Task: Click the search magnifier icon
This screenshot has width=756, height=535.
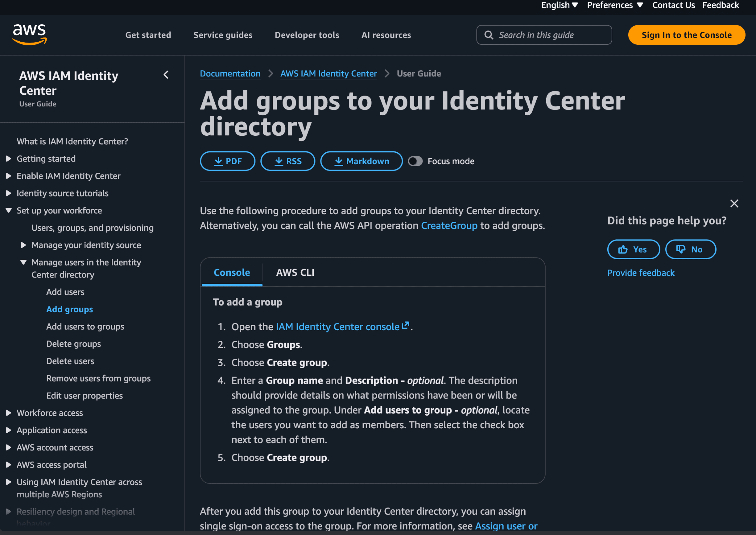Action: 489,35
